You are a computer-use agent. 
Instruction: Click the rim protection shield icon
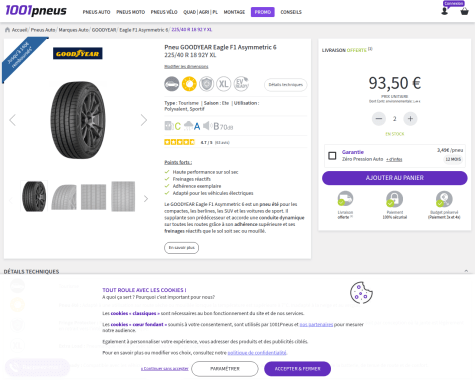pyautogui.click(x=206, y=84)
